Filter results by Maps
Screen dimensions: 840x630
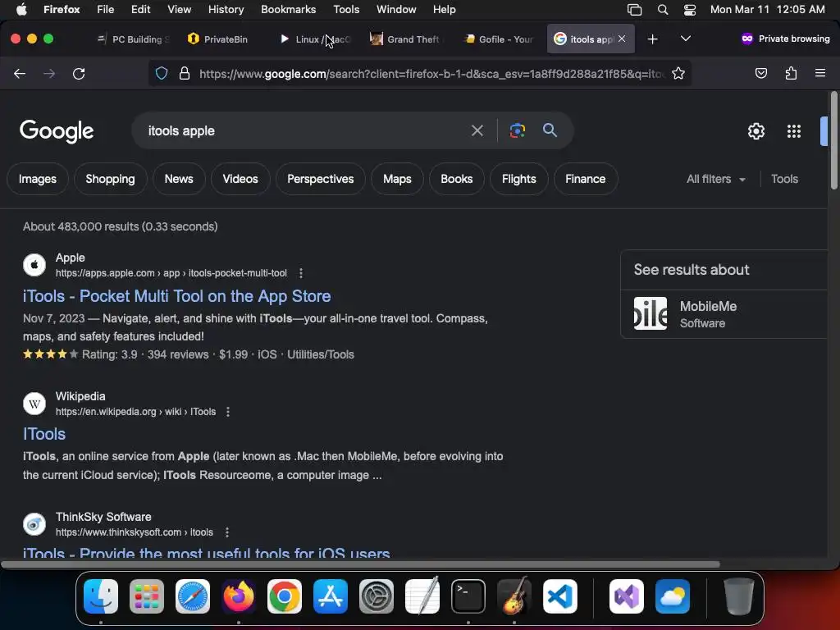pyautogui.click(x=397, y=180)
